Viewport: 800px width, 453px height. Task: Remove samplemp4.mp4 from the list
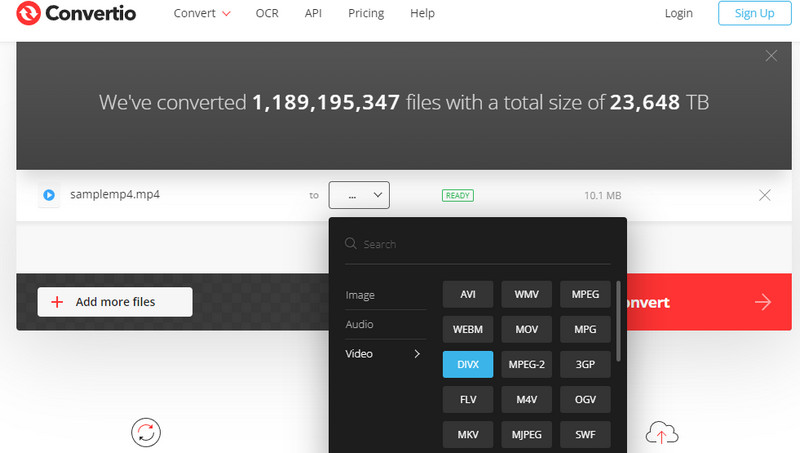coord(764,195)
